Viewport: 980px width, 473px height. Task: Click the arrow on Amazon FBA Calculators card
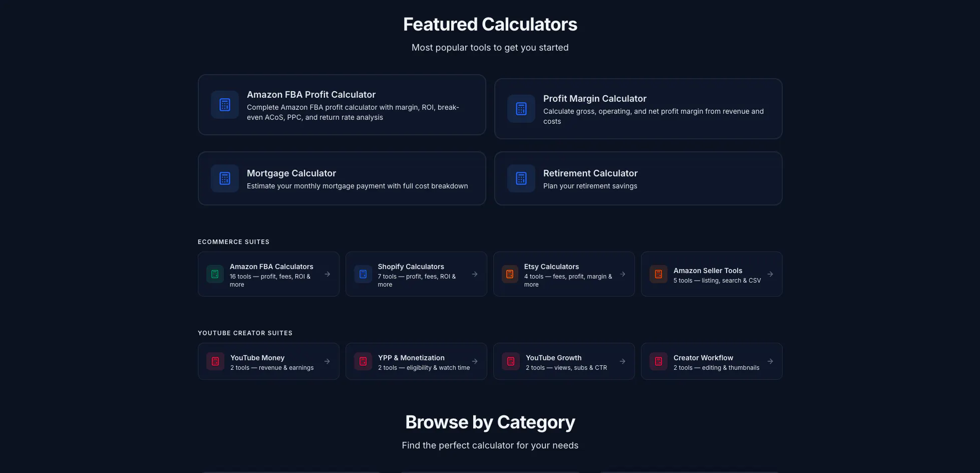click(x=327, y=274)
